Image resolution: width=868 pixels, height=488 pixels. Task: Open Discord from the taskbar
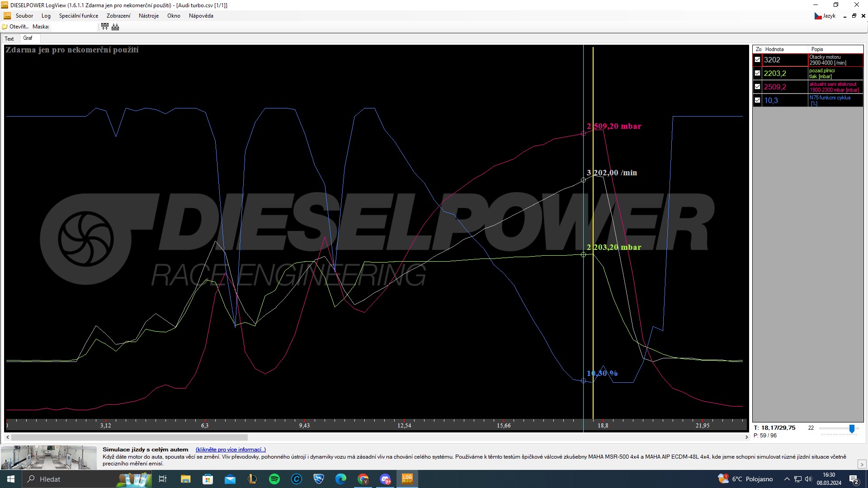pos(385,479)
